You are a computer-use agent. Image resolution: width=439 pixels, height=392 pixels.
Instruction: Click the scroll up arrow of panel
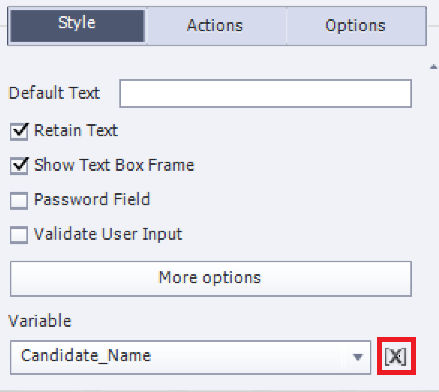(x=433, y=67)
